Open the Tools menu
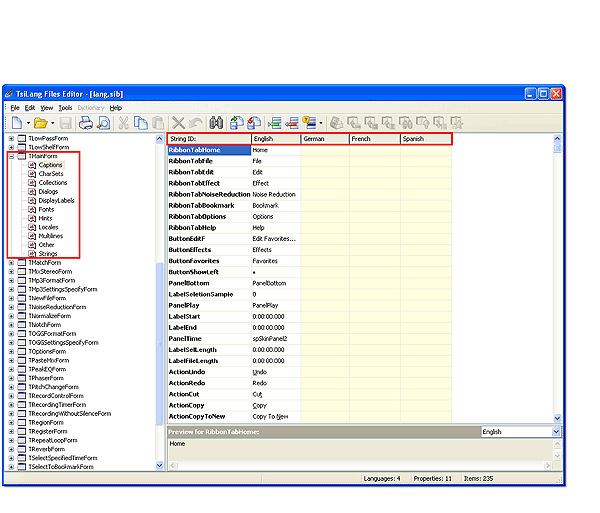 tap(65, 107)
